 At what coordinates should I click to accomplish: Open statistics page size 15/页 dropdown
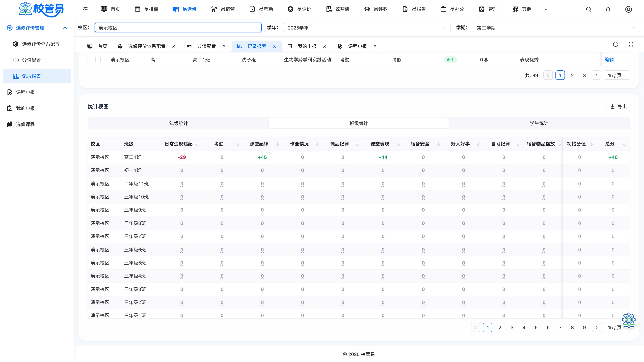(617, 327)
